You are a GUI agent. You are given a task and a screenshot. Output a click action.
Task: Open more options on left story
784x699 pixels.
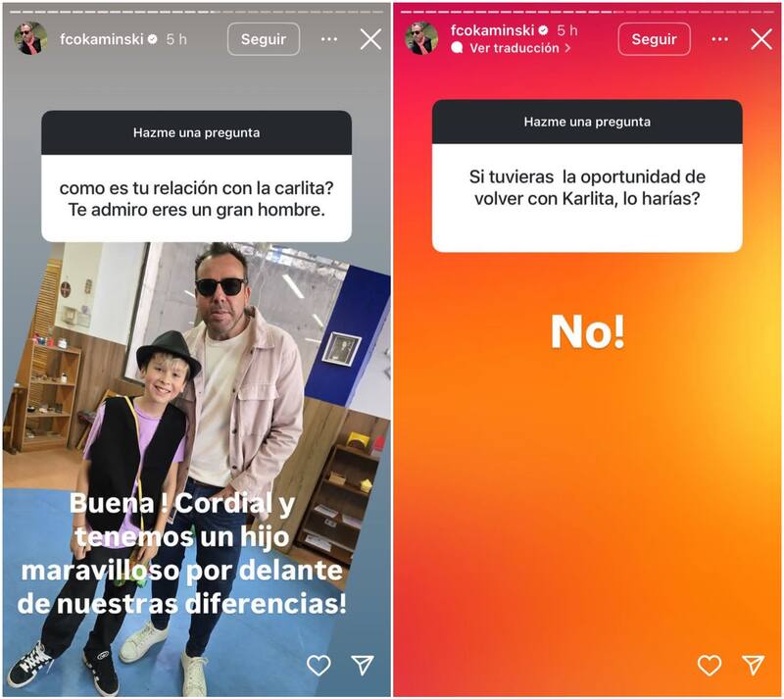point(329,39)
